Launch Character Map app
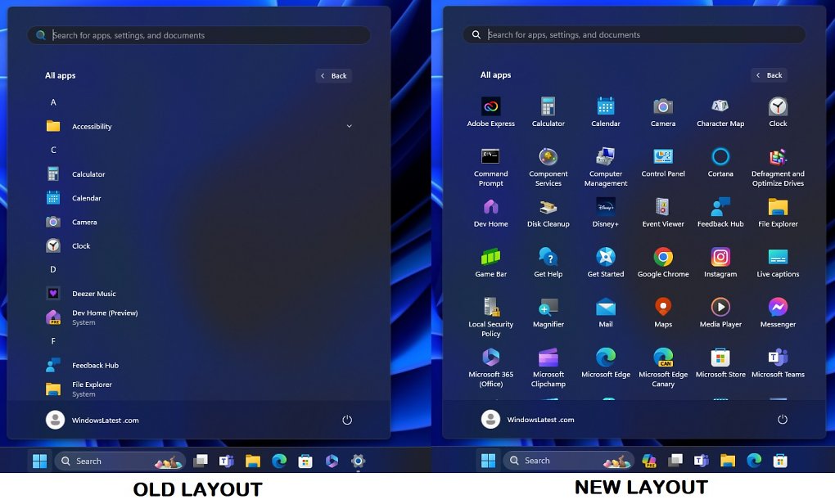The height and width of the screenshot is (504, 835). (x=720, y=112)
